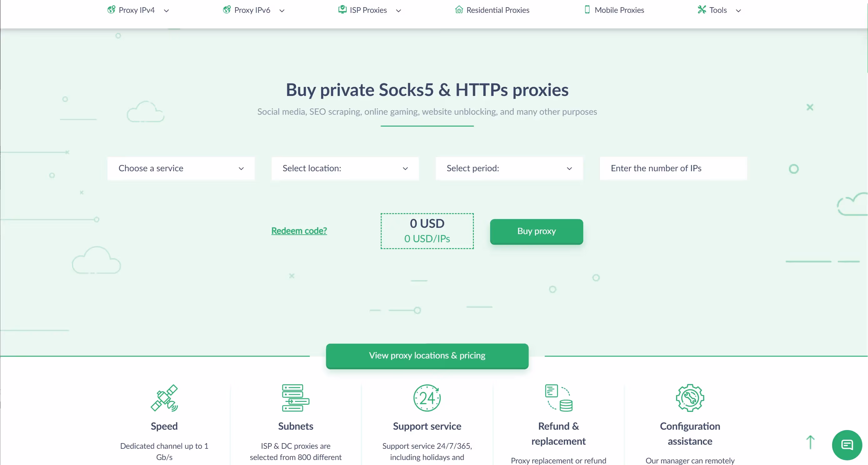Click the Tools wrench icon in navigation

point(701,10)
